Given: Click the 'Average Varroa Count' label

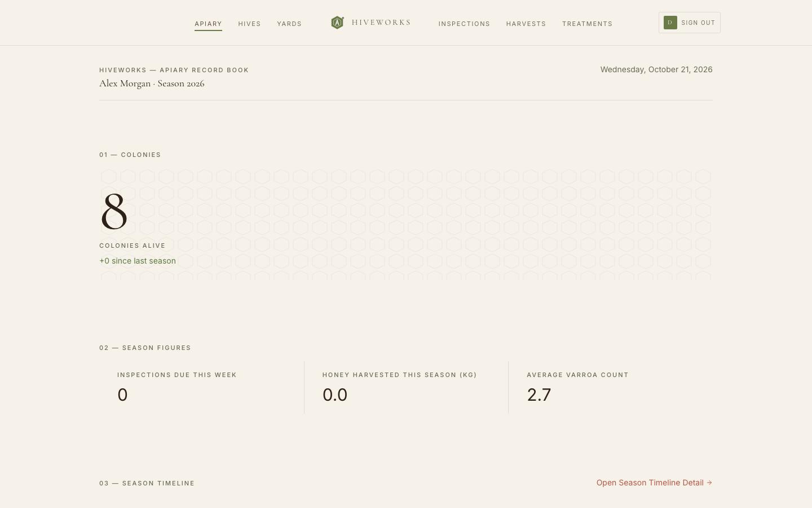Looking at the screenshot, I should point(577,375).
